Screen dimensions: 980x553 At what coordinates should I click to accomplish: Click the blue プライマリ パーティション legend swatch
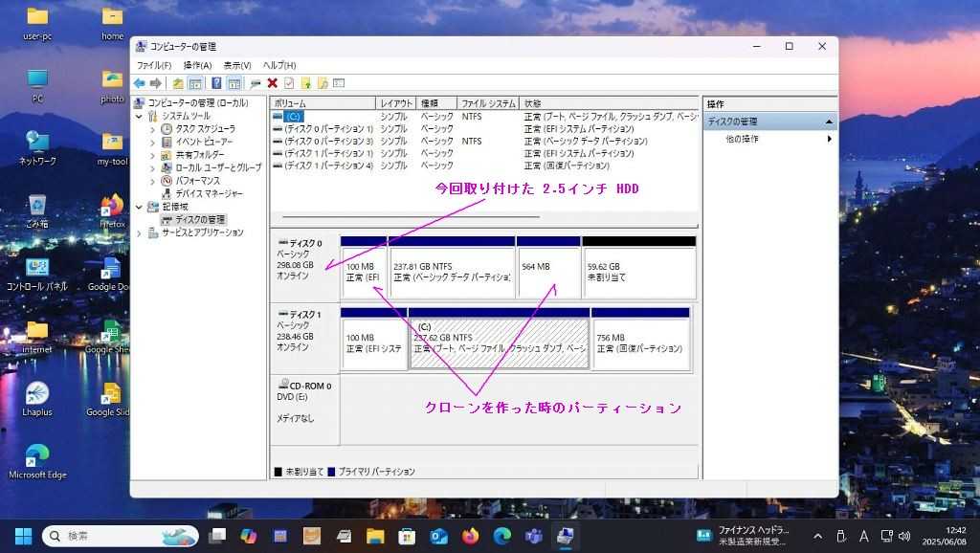point(331,472)
